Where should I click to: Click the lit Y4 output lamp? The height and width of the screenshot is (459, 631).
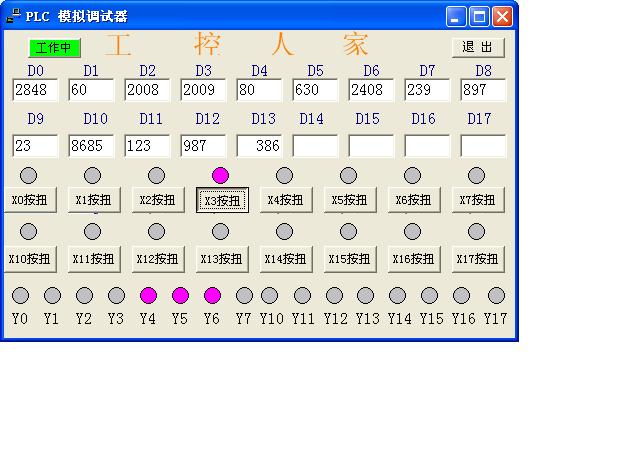coord(148,295)
